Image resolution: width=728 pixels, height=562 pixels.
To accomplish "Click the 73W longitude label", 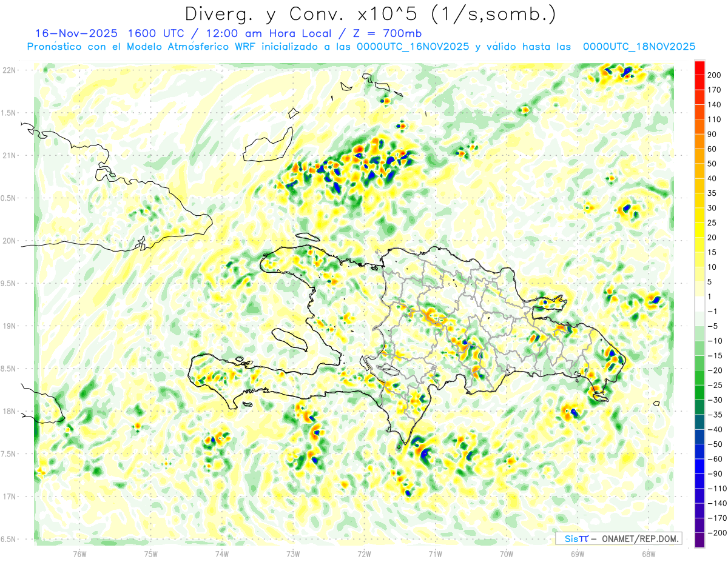I will click(293, 554).
